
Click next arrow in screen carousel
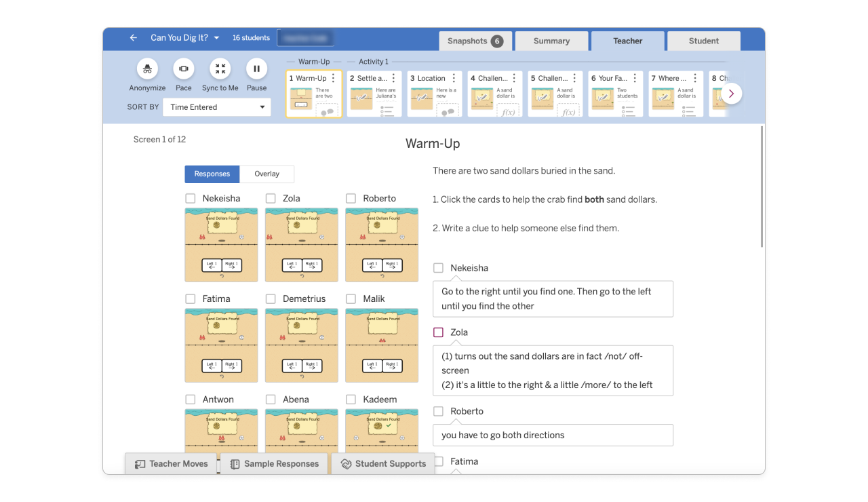(731, 94)
